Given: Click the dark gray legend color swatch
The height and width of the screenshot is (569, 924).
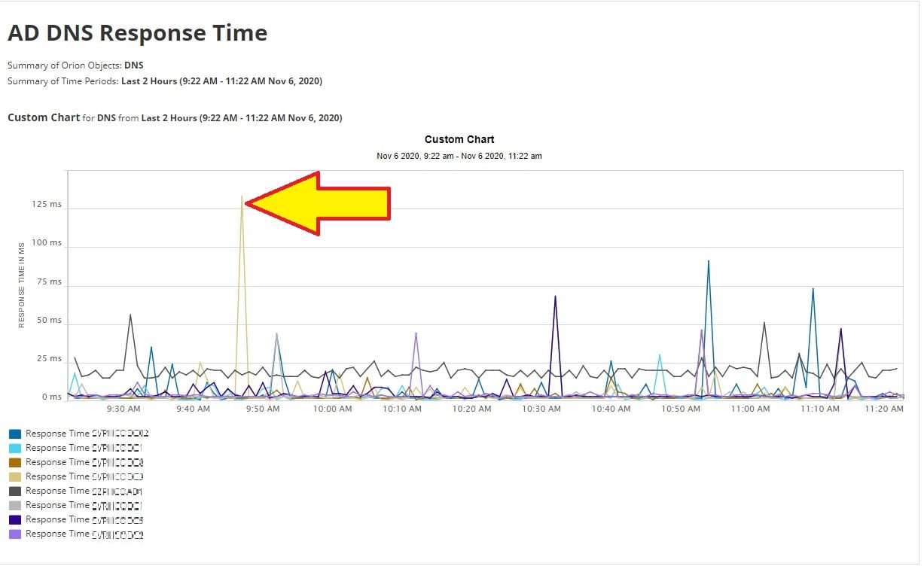Looking at the screenshot, I should pos(14,491).
